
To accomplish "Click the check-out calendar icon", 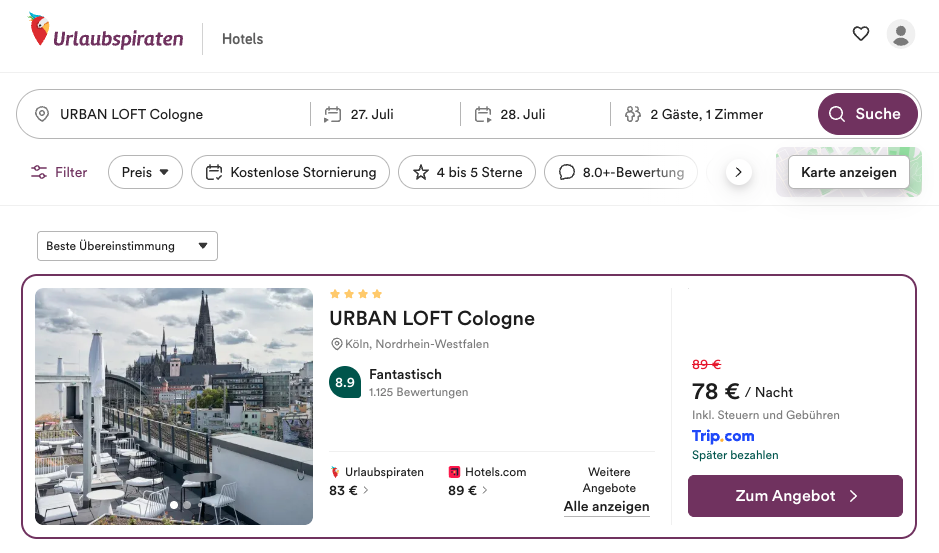I will click(x=483, y=115).
